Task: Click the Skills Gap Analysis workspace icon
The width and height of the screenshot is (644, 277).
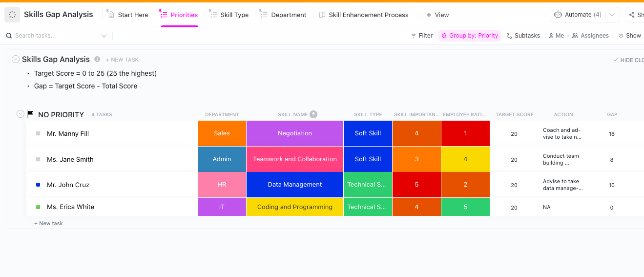Action: point(12,15)
